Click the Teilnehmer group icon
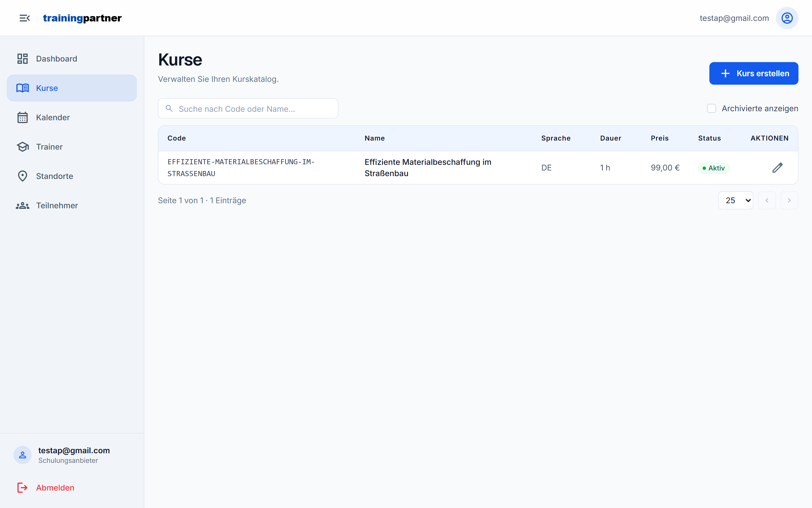 23,206
